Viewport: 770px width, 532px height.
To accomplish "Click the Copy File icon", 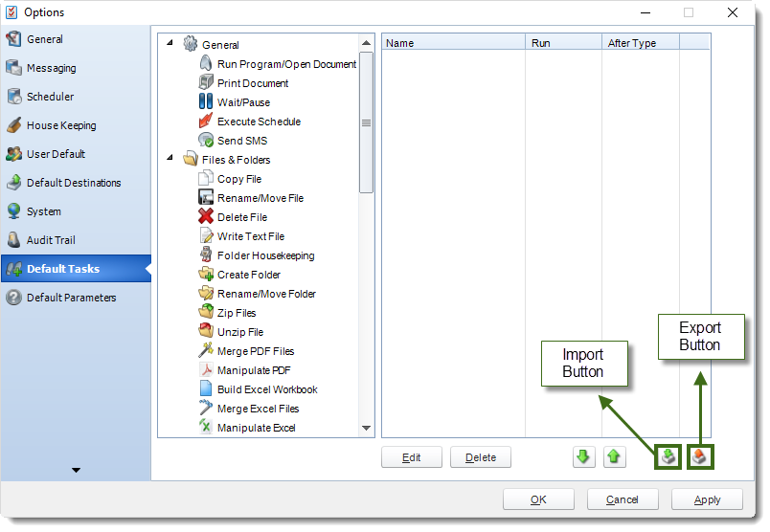I will tap(206, 178).
